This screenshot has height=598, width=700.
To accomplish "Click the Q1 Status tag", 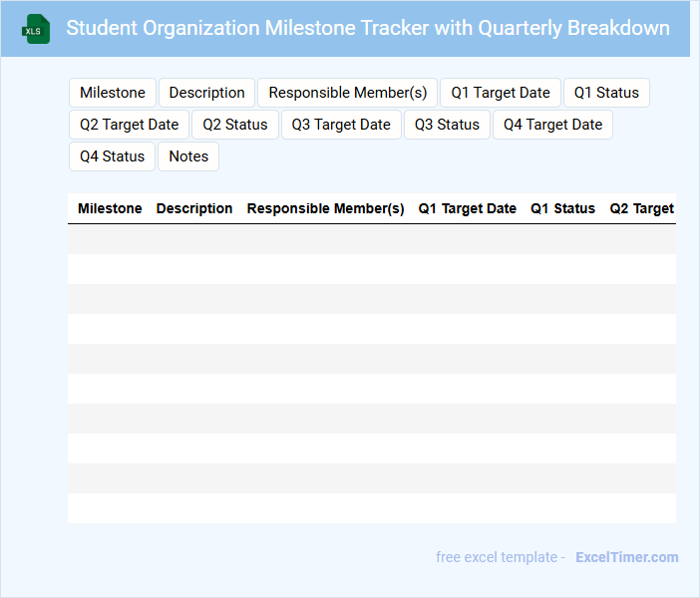I will 606,93.
